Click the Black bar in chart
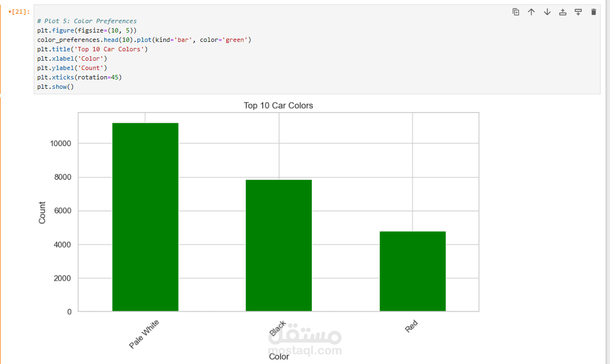Screen dimensions: 610x364 [x=279, y=245]
